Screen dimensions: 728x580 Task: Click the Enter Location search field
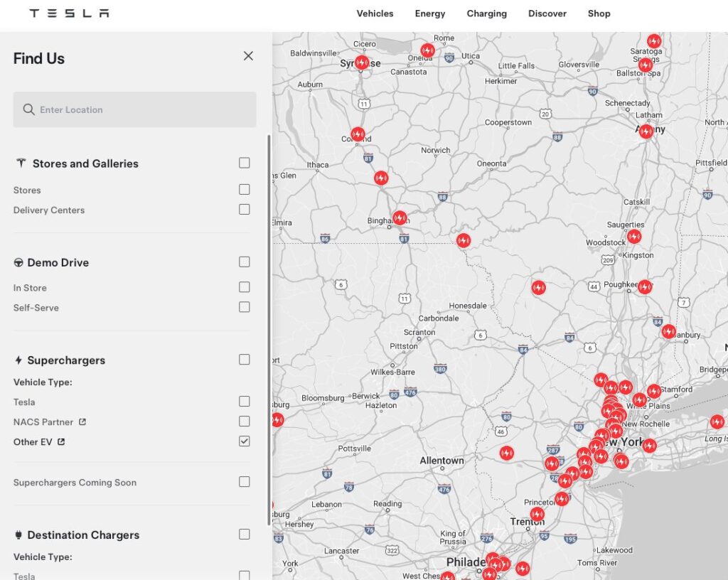(134, 109)
